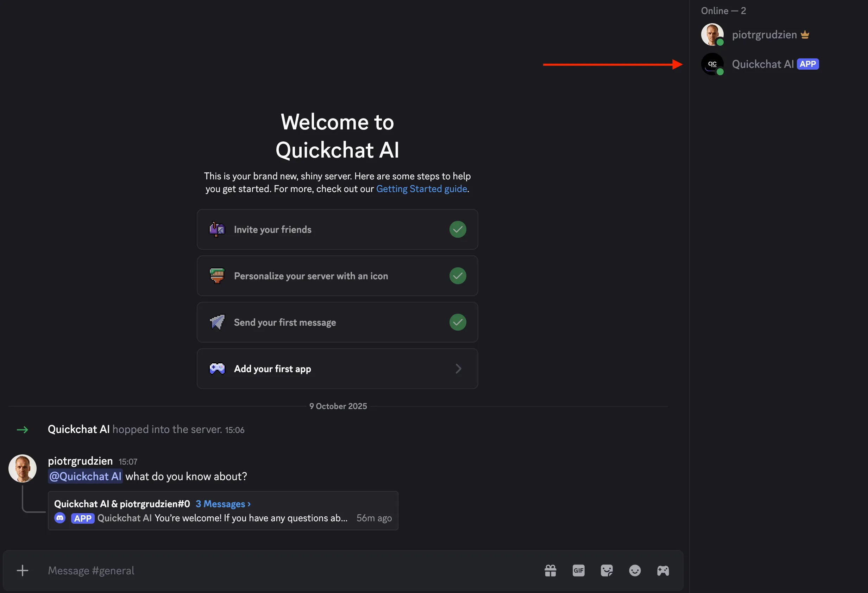Click the paper plane icon on Send your first message
Image resolution: width=868 pixels, height=593 pixels.
218,322
